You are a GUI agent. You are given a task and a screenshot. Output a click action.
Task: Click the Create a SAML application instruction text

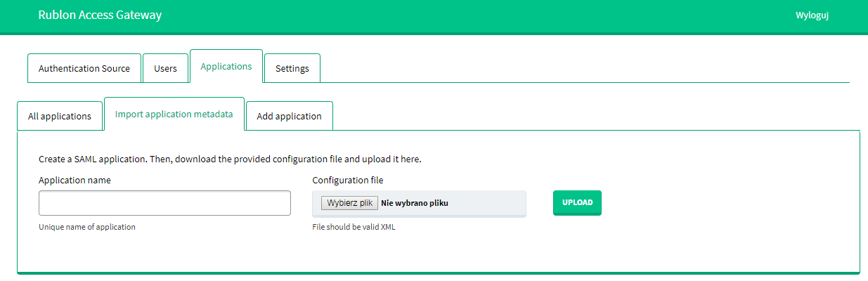point(230,159)
